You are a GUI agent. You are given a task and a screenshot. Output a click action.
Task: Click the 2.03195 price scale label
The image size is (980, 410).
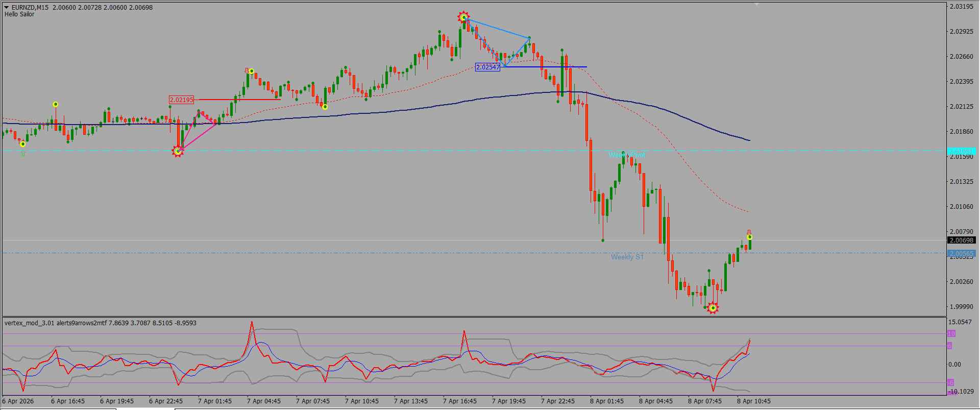pos(961,6)
